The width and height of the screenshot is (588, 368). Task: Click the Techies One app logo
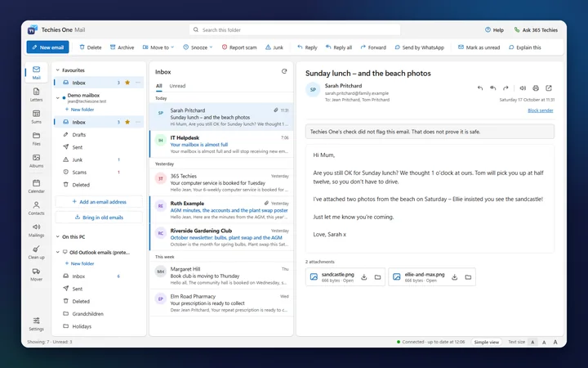[x=33, y=29]
